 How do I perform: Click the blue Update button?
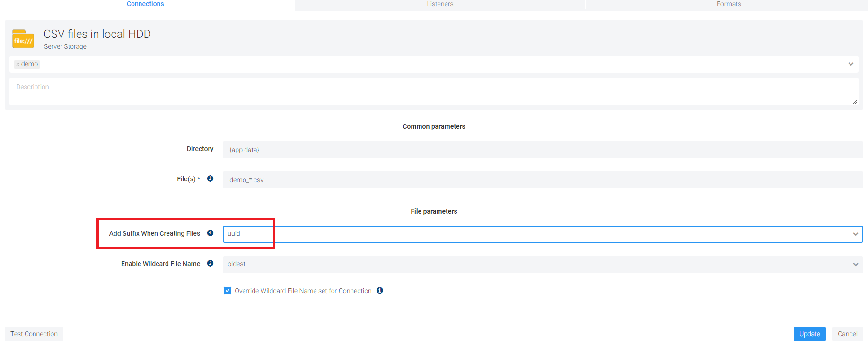coord(809,334)
